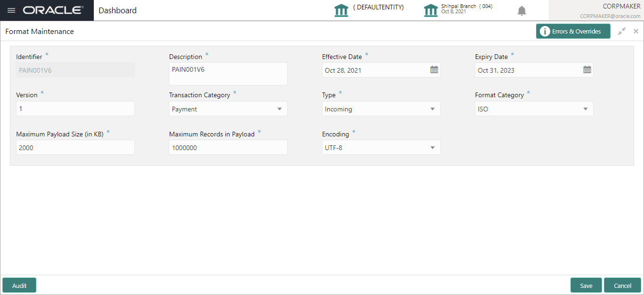This screenshot has width=644, height=295.
Task: Click the Description text field
Action: coord(228,74)
